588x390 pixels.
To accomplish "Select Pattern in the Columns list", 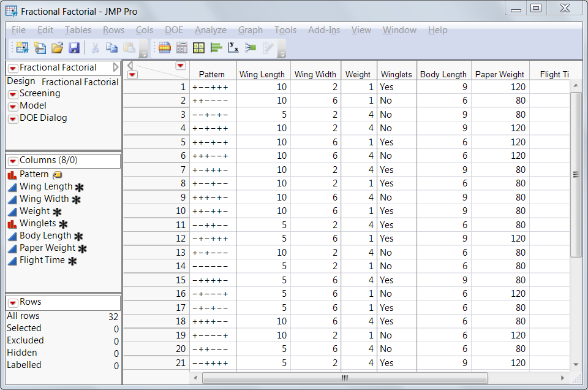I will tap(34, 174).
